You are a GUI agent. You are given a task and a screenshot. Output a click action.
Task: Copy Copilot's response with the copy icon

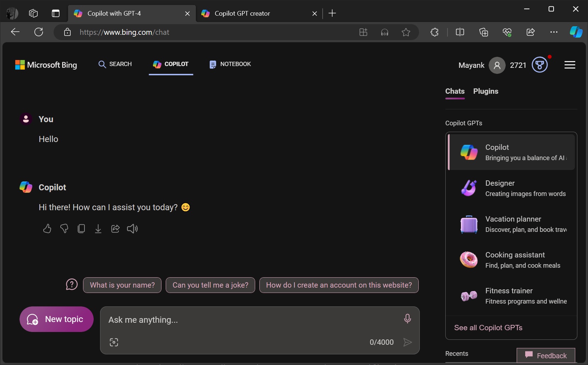click(81, 229)
